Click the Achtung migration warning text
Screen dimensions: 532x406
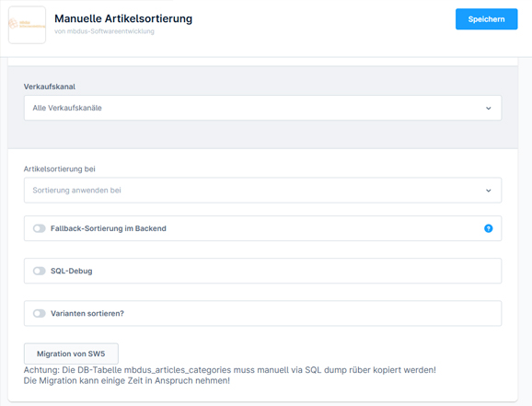coord(230,375)
